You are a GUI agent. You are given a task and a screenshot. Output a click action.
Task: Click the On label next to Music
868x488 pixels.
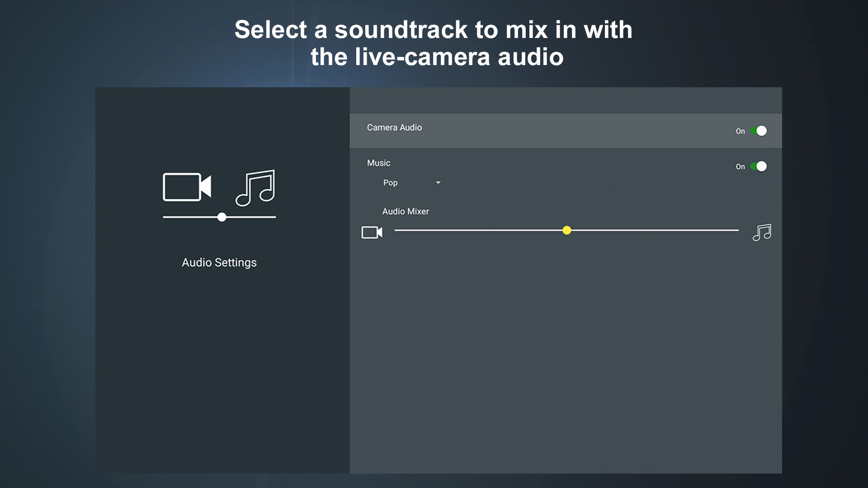coord(740,166)
